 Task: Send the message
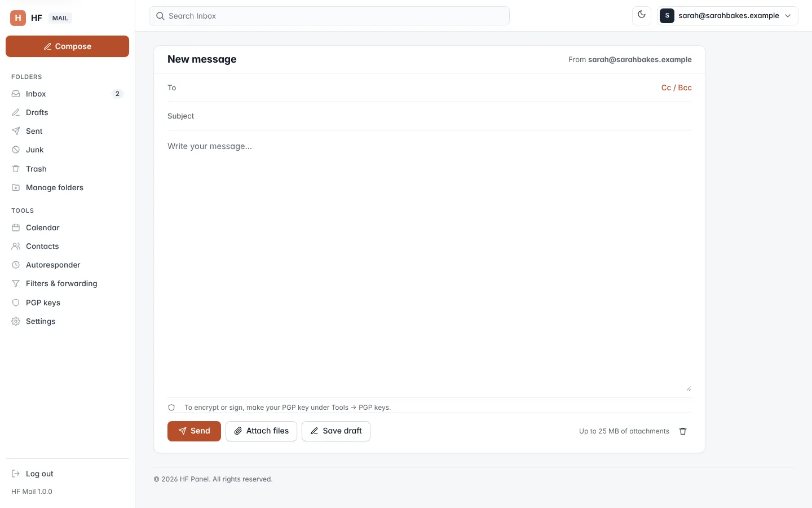pos(194,431)
